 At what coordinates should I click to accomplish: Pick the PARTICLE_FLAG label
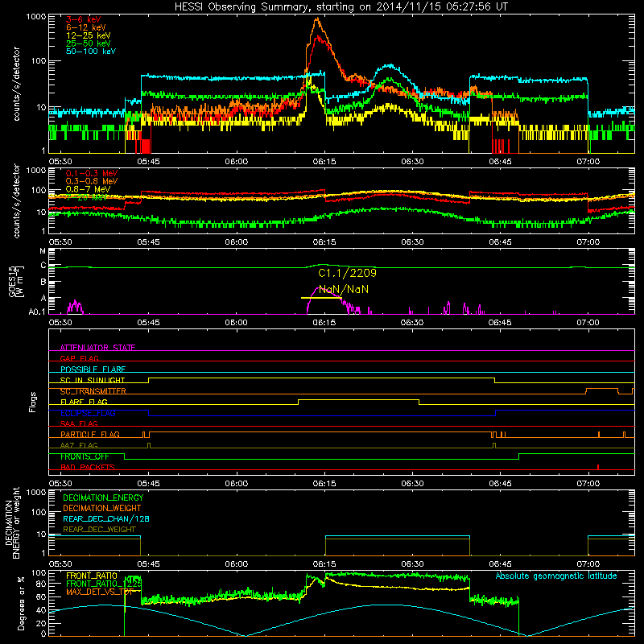pyautogui.click(x=90, y=435)
